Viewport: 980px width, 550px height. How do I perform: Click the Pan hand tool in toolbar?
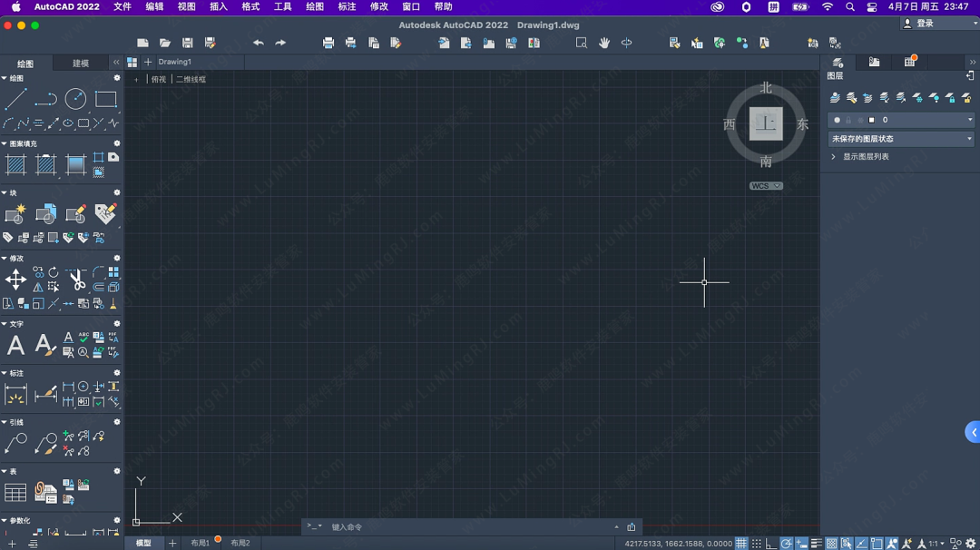click(x=603, y=43)
